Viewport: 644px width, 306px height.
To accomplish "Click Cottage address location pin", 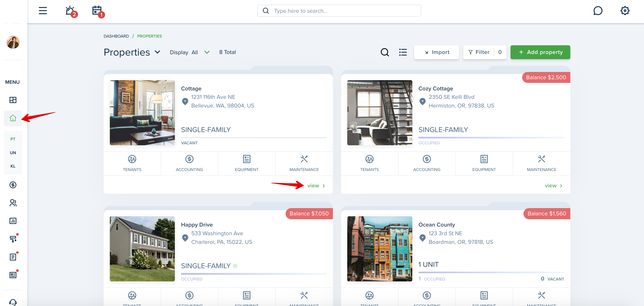I will tap(185, 101).
